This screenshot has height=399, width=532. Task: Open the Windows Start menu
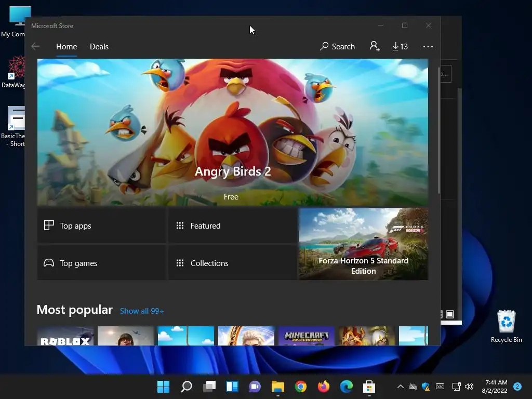coord(163,387)
